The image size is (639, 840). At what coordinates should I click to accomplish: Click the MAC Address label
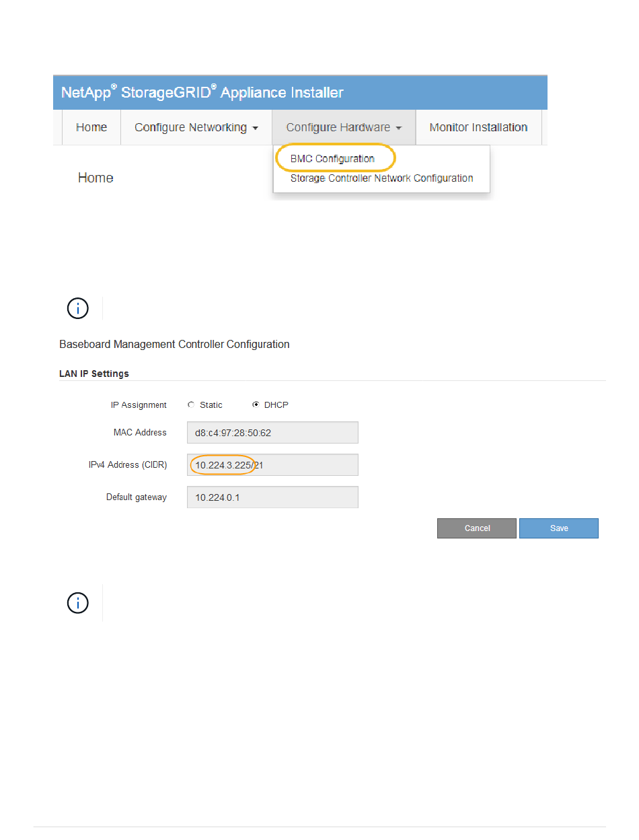click(x=140, y=433)
